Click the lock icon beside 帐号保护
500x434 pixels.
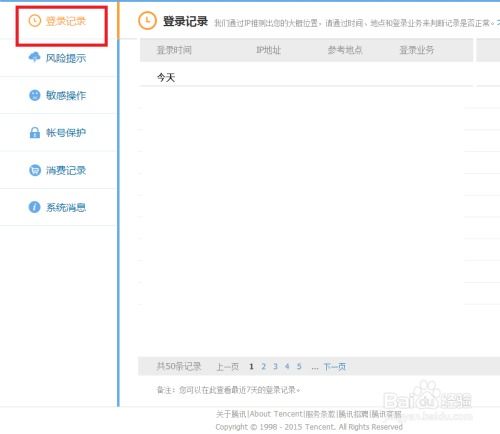[x=35, y=133]
